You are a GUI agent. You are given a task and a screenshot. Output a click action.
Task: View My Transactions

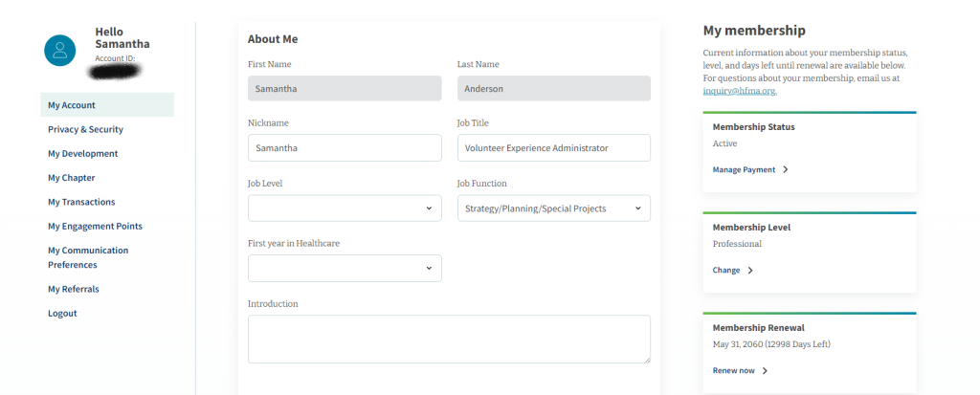coord(81,202)
